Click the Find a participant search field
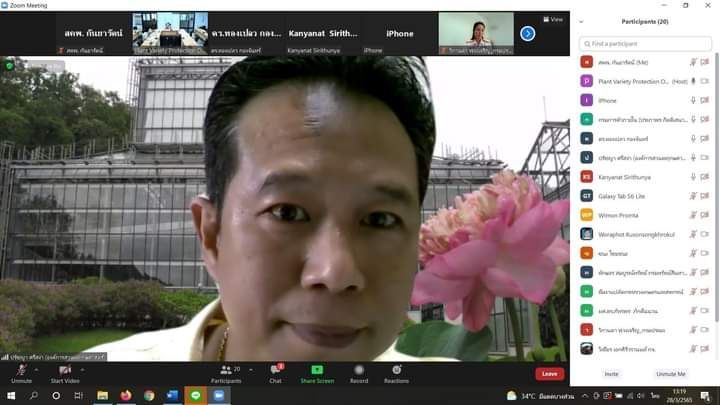The height and width of the screenshot is (405, 720). [645, 44]
